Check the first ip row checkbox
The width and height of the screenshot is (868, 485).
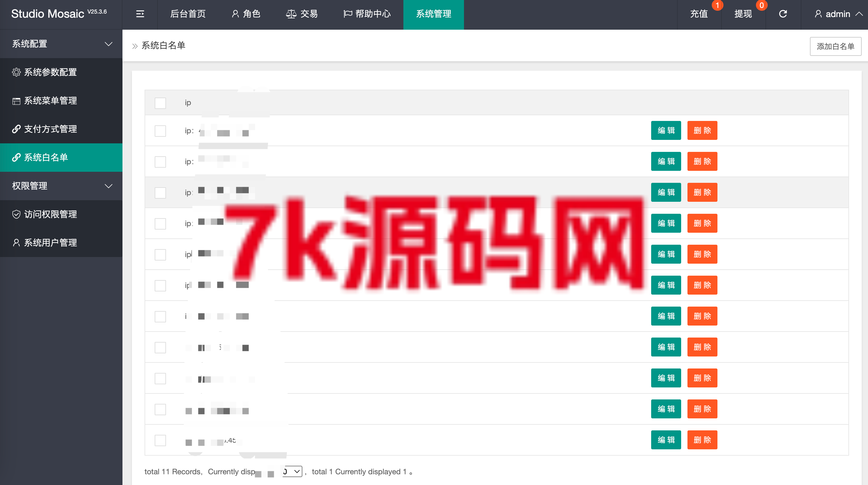160,131
